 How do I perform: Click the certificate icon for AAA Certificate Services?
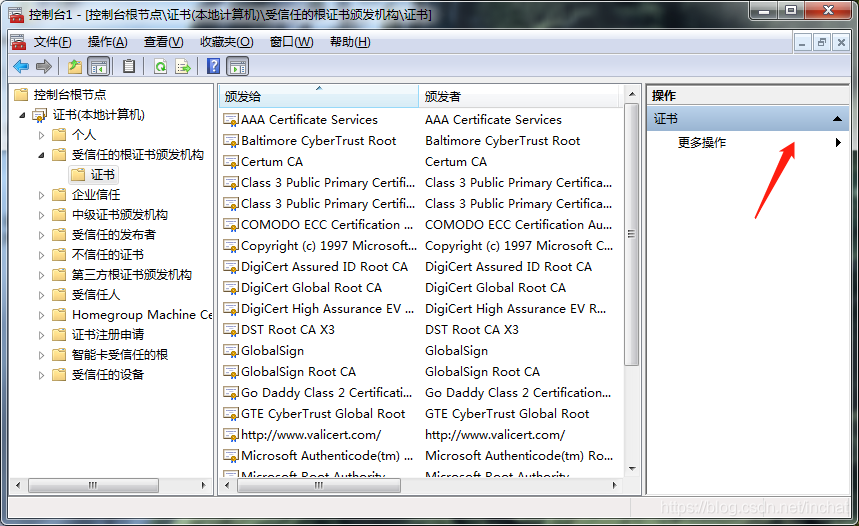pyautogui.click(x=231, y=119)
